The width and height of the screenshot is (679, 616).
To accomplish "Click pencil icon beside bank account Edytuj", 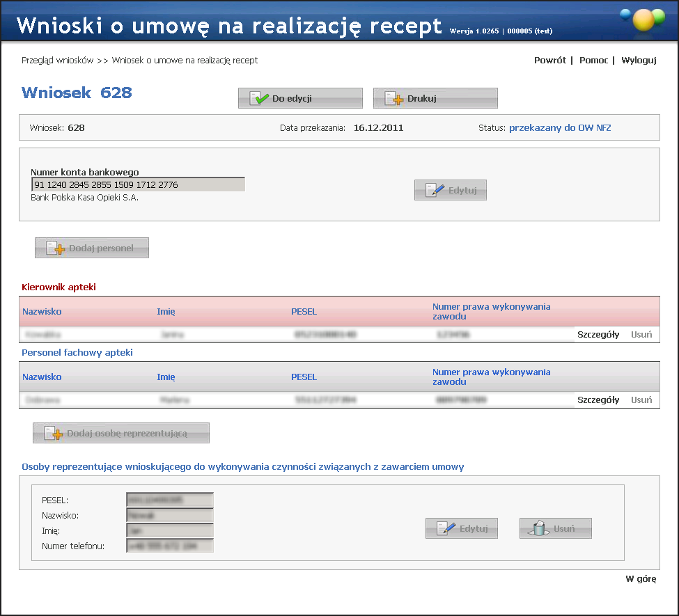I will pyautogui.click(x=435, y=191).
